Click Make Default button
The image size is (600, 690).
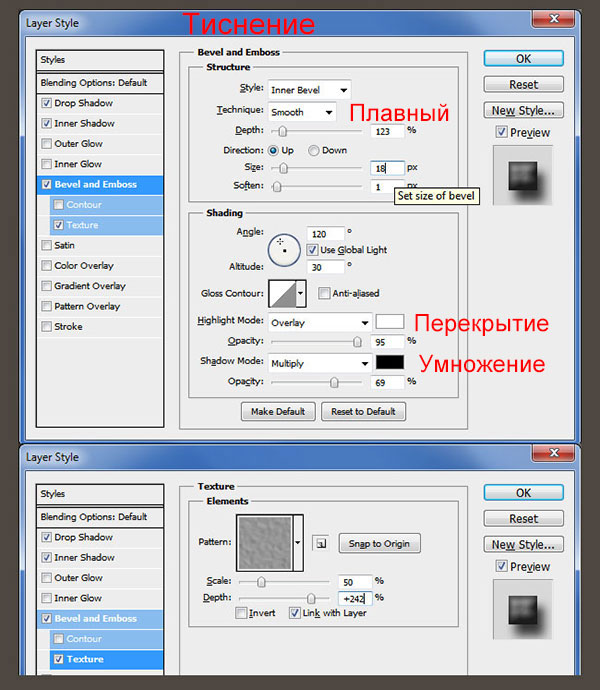[x=278, y=411]
